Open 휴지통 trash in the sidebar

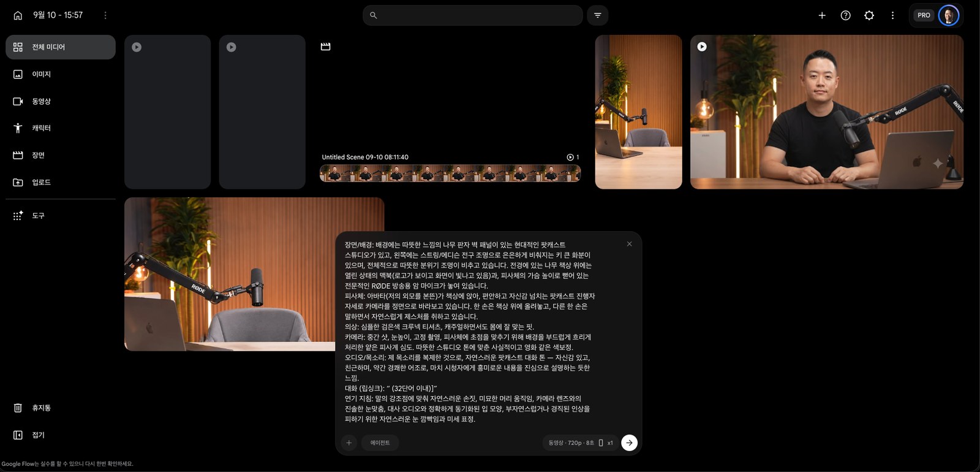pyautogui.click(x=61, y=408)
